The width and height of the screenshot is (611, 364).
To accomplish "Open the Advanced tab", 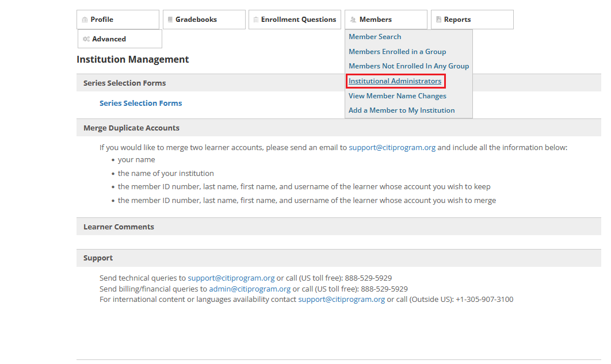I will pyautogui.click(x=120, y=39).
